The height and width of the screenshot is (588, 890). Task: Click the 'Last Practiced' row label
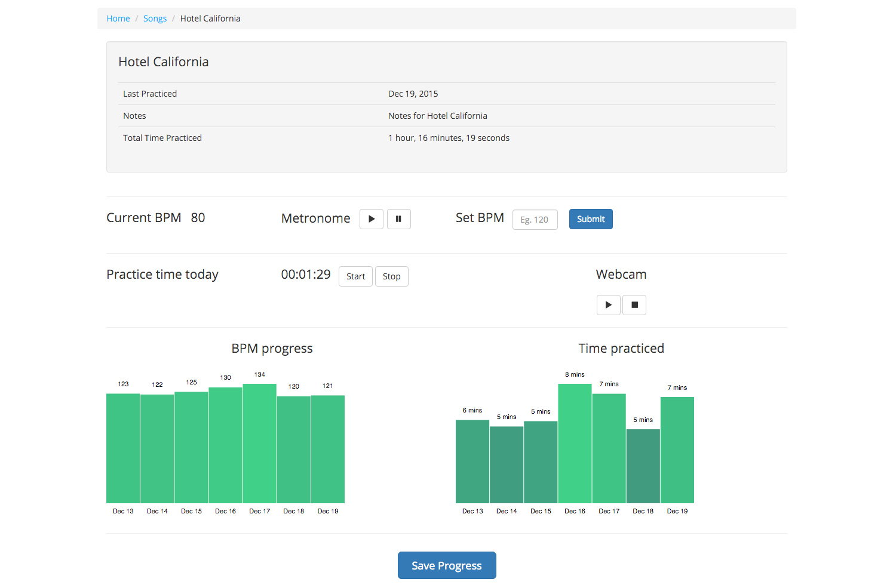(x=150, y=94)
